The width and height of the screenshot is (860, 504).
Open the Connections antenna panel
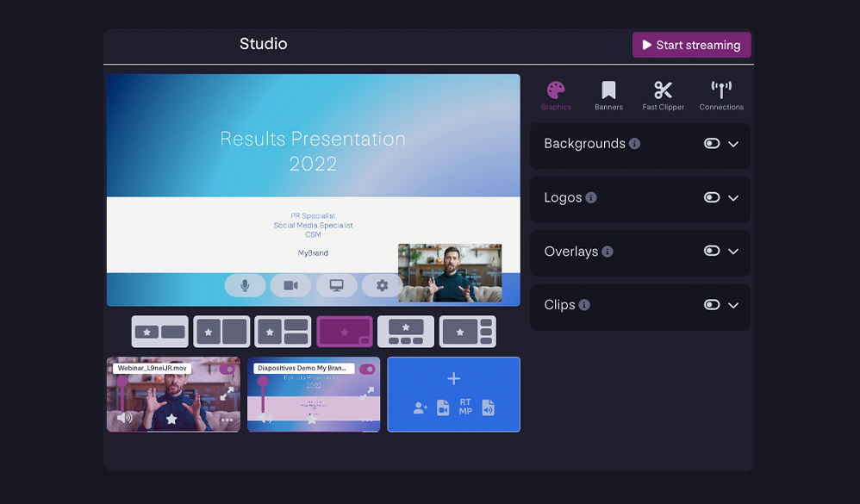tap(721, 95)
